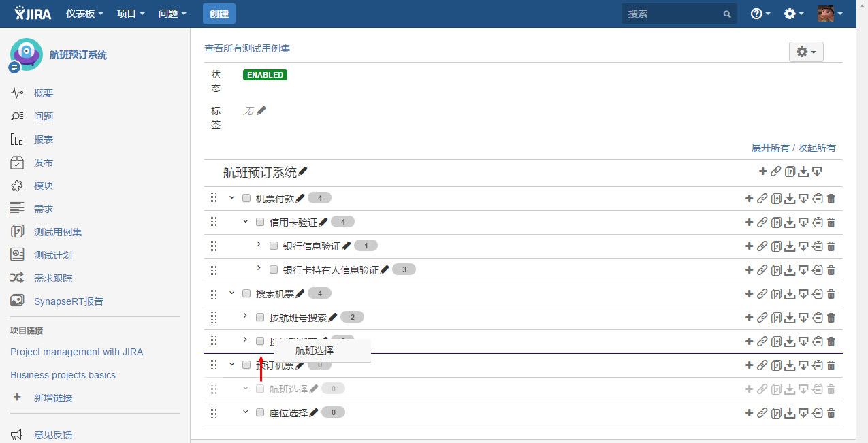868x443 pixels.
Task: Click the import icon in 银行信息验证 row
Action: click(x=803, y=246)
